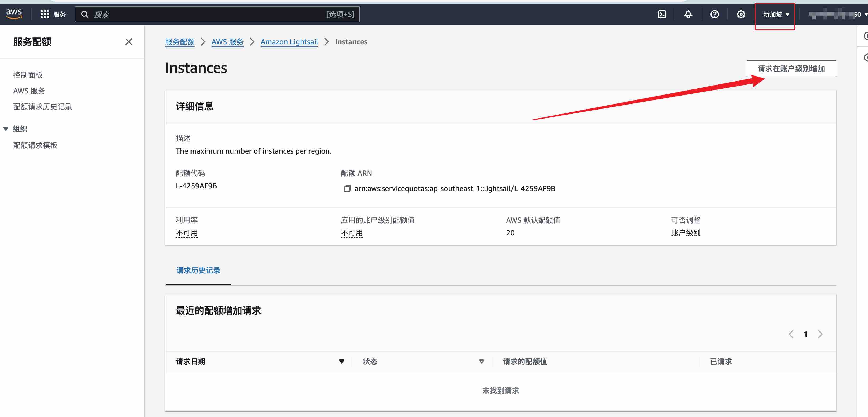Close the Service Quotas side panel
The image size is (868, 417).
(128, 42)
